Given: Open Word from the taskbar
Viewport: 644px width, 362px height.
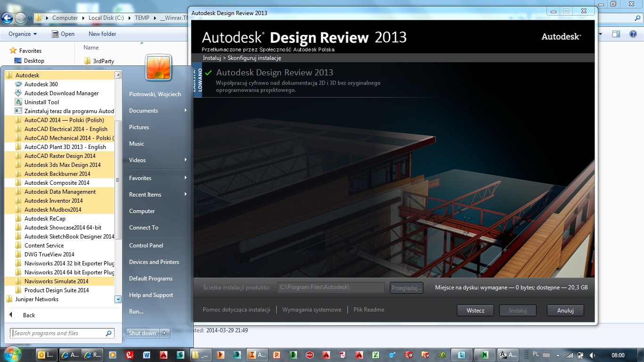Looking at the screenshot, I should click(147, 355).
